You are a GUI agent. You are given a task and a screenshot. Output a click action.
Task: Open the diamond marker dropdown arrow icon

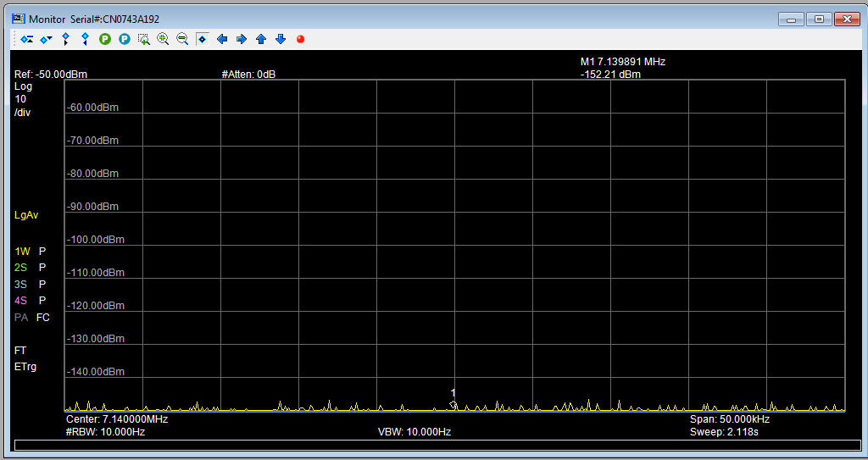click(x=46, y=39)
